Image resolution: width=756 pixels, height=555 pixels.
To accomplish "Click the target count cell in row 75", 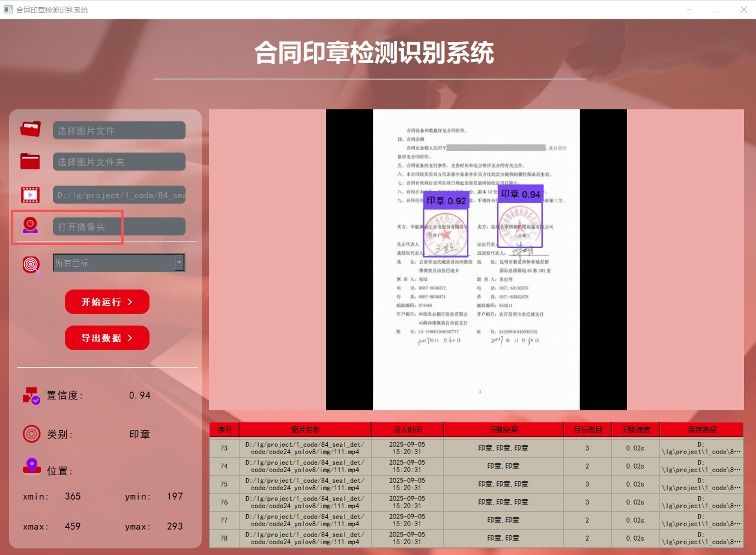I will pos(587,484).
